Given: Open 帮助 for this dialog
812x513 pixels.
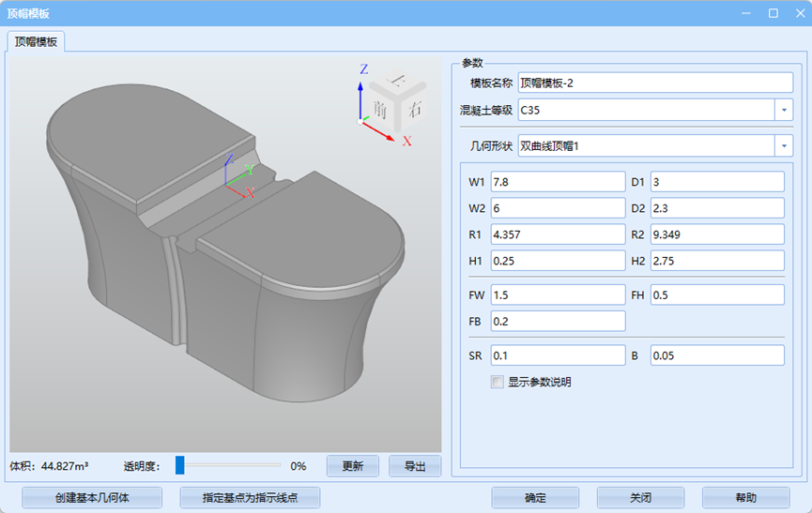Looking at the screenshot, I should point(745,498).
